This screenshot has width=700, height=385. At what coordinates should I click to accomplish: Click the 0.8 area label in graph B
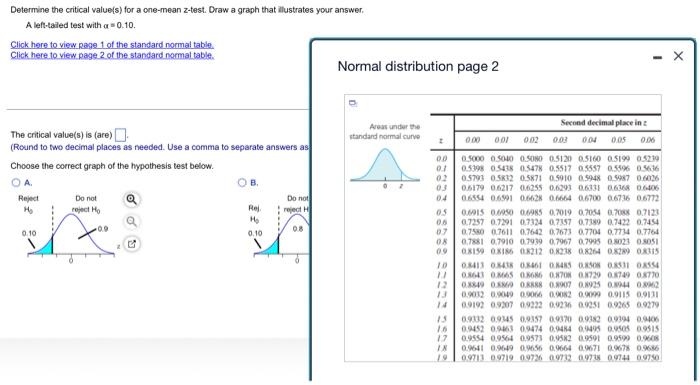coord(298,229)
